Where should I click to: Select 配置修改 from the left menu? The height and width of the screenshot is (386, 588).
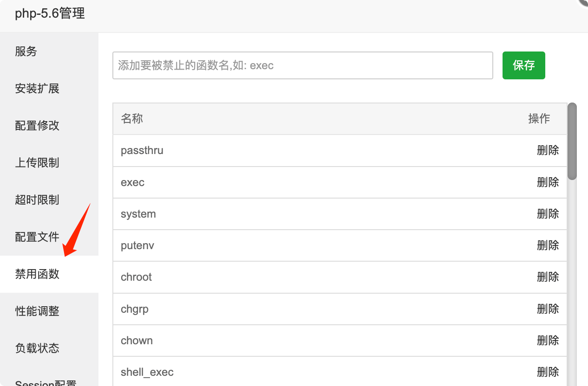(x=37, y=126)
